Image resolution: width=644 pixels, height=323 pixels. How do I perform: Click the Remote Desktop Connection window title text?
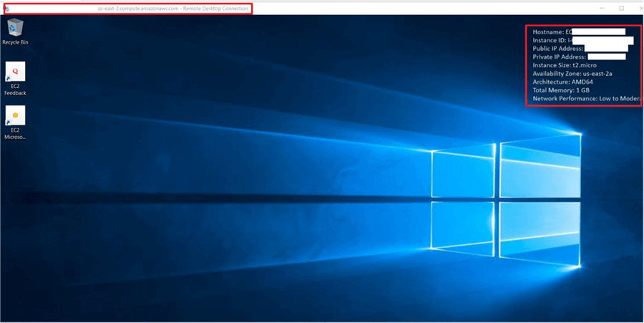(173, 9)
